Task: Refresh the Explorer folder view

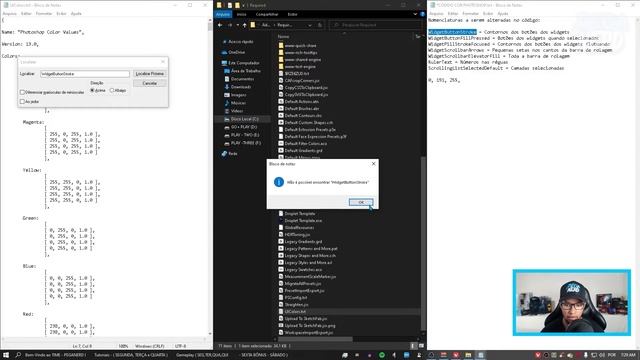Action: tap(320, 25)
